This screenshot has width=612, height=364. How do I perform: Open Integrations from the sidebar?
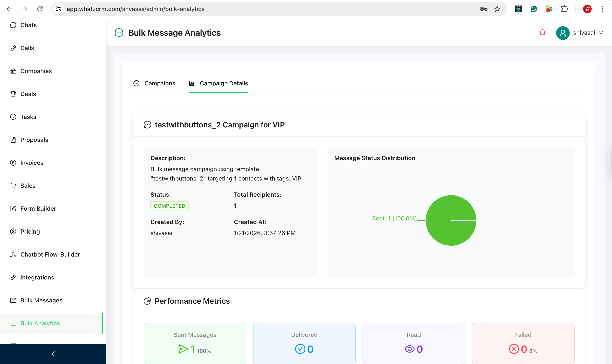click(37, 277)
